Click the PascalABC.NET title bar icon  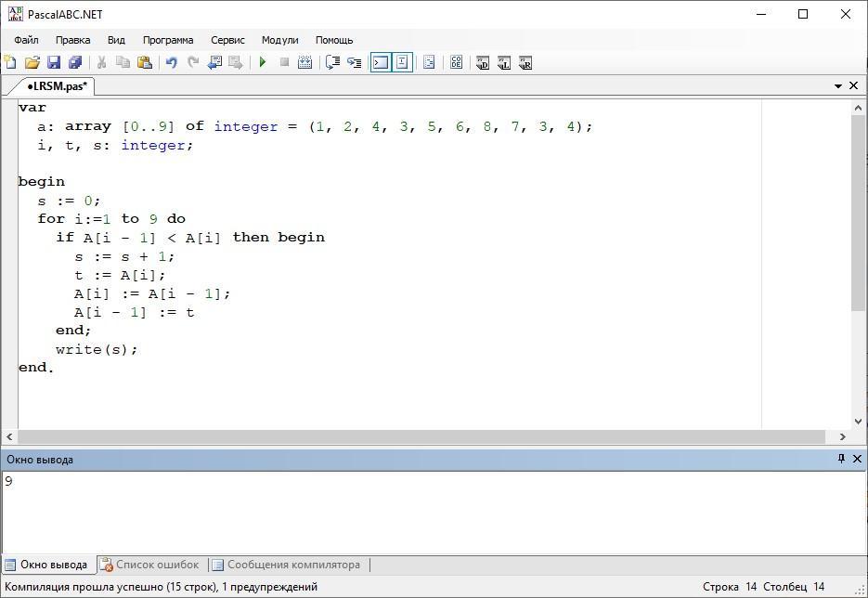point(16,14)
